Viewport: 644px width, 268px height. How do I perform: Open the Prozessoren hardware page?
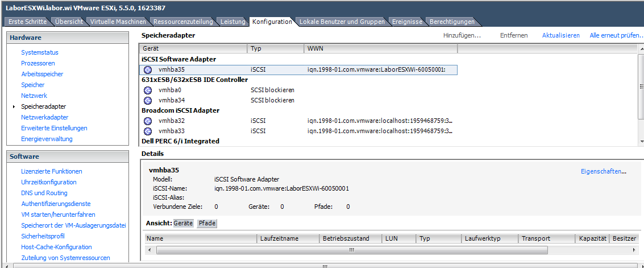pyautogui.click(x=38, y=63)
